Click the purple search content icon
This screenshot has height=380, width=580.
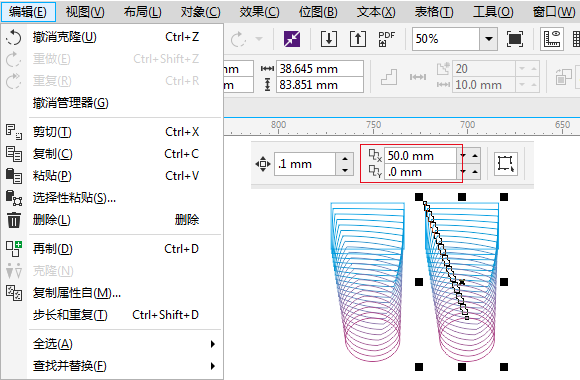(x=292, y=38)
